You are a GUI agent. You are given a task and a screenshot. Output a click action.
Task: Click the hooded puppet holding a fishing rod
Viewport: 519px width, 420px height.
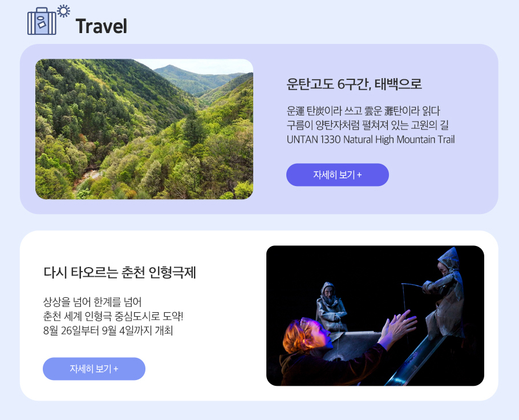coord(445,292)
